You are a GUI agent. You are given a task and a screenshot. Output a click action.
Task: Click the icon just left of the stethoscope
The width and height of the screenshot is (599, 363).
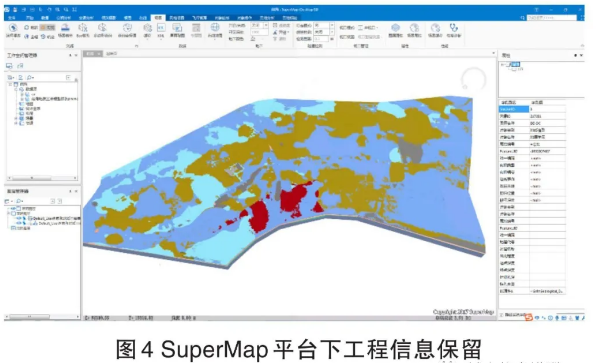point(435,28)
